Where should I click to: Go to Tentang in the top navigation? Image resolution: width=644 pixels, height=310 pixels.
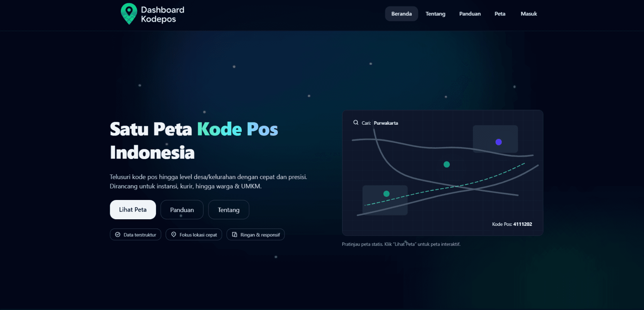click(x=436, y=14)
